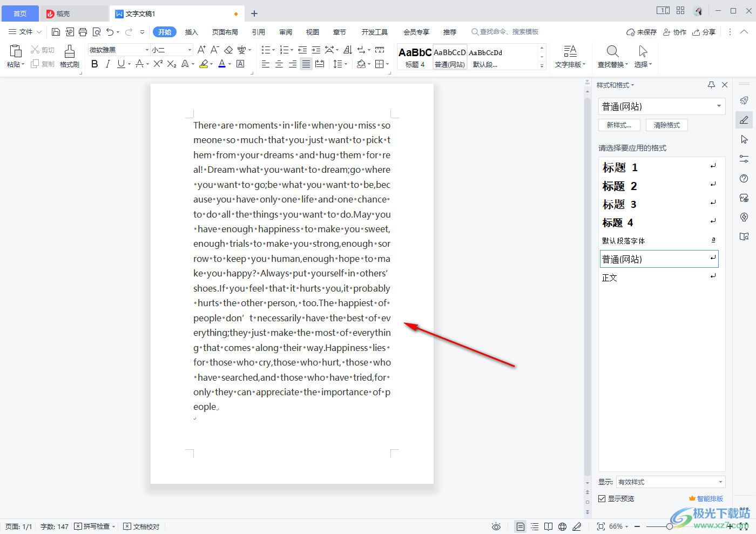The width and height of the screenshot is (756, 534).
Task: Click the font color swatch
Action: click(222, 64)
